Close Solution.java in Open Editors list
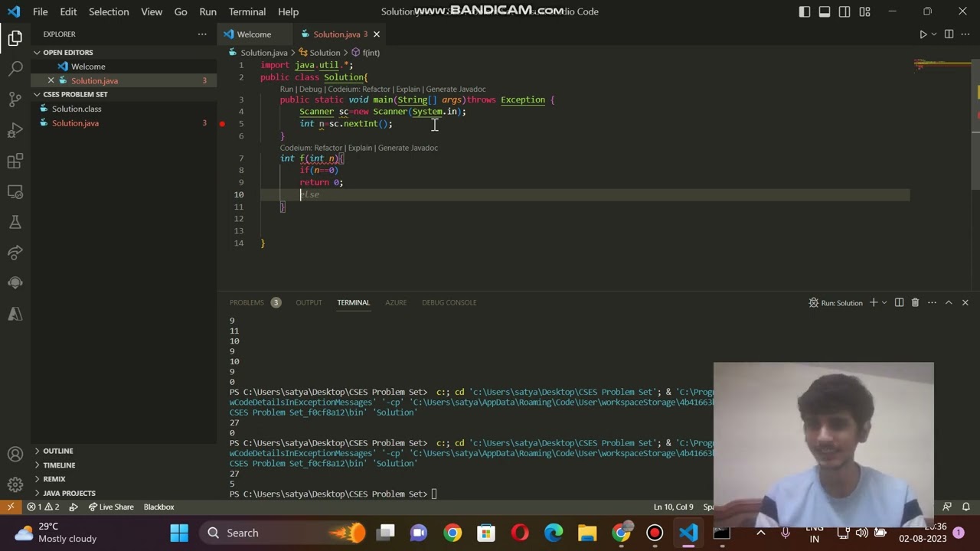The image size is (980, 551). (x=51, y=80)
